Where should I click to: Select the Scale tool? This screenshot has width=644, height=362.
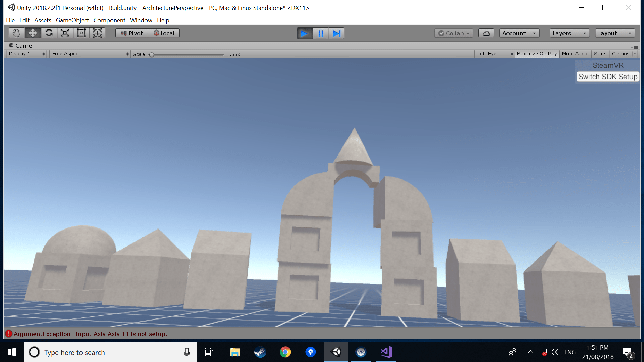click(65, 33)
